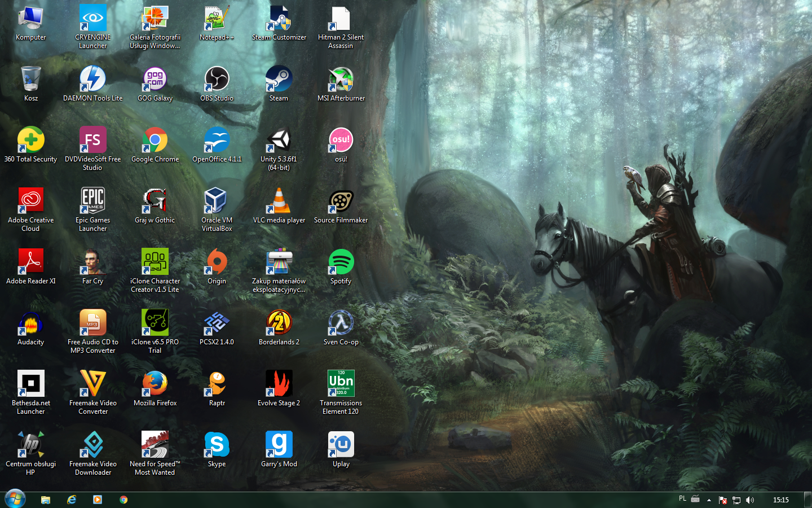812x508 pixels.
Task: Click the Centrum obsługi HP icon
Action: [30, 453]
